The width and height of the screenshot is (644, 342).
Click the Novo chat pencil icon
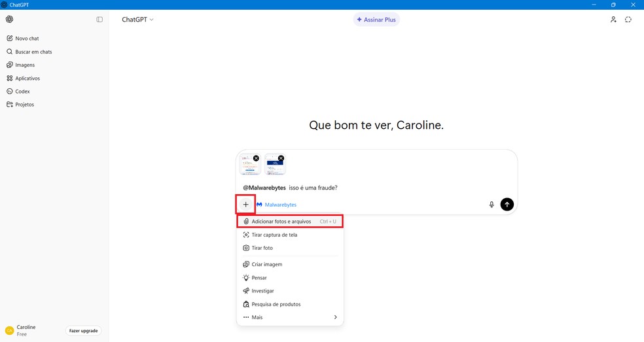coord(9,38)
